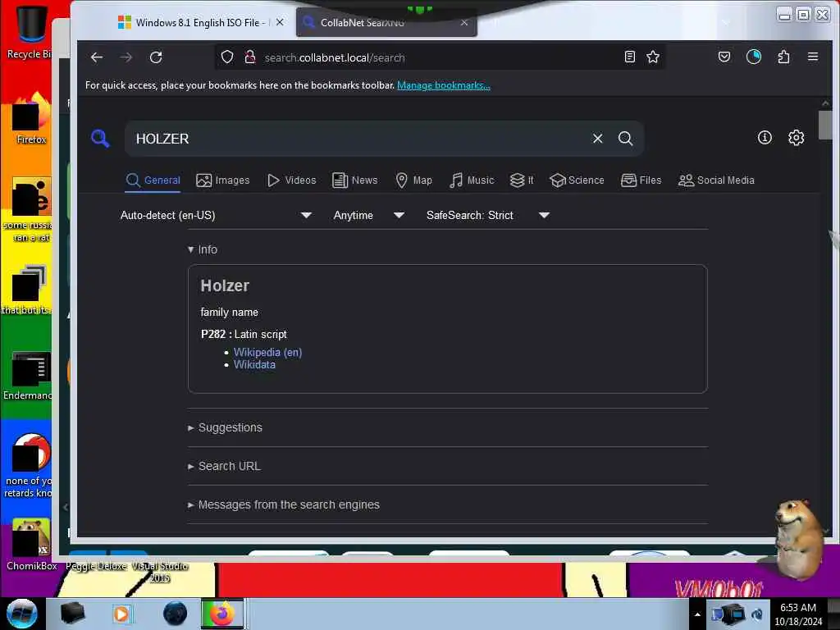Open the SearXNG about info icon
840x630 pixels.
765,138
